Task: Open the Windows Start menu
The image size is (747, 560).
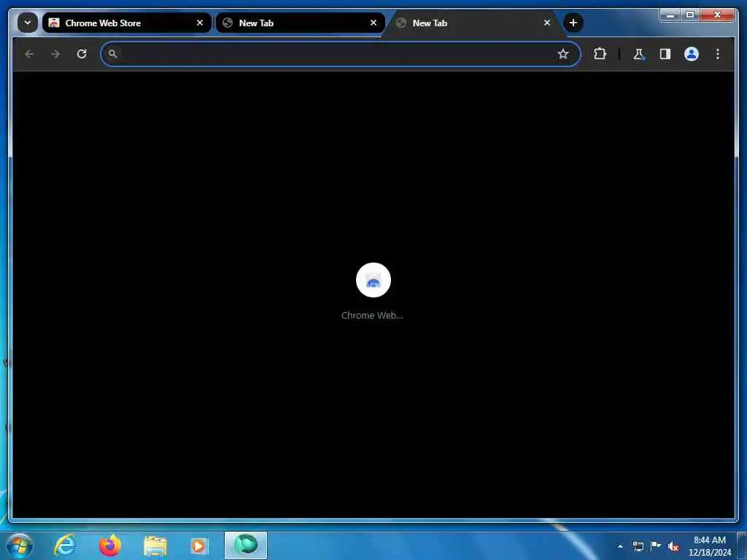Action: (20, 545)
